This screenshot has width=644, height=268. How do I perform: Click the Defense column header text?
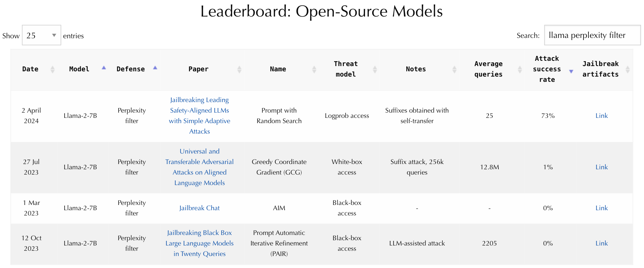131,69
